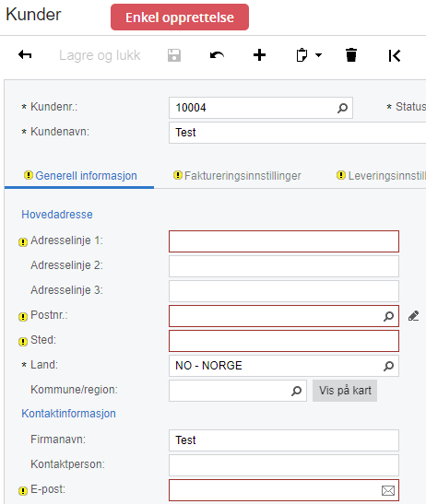The width and height of the screenshot is (426, 504).
Task: Undo changes with the curved arrow icon
Action: [x=217, y=55]
